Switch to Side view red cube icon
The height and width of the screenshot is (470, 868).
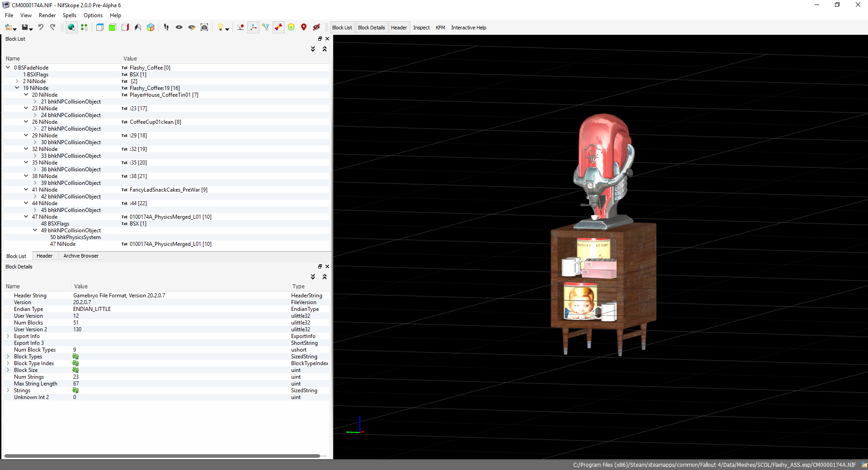[125, 28]
